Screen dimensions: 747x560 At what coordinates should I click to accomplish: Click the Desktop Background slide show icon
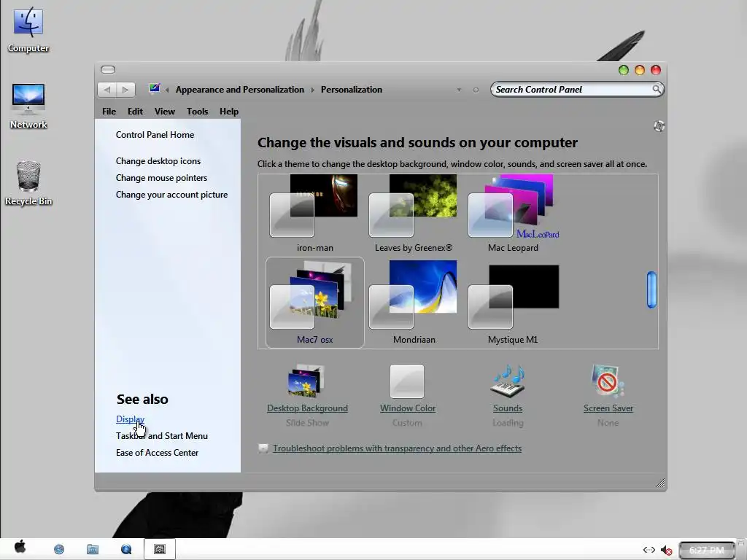point(306,381)
